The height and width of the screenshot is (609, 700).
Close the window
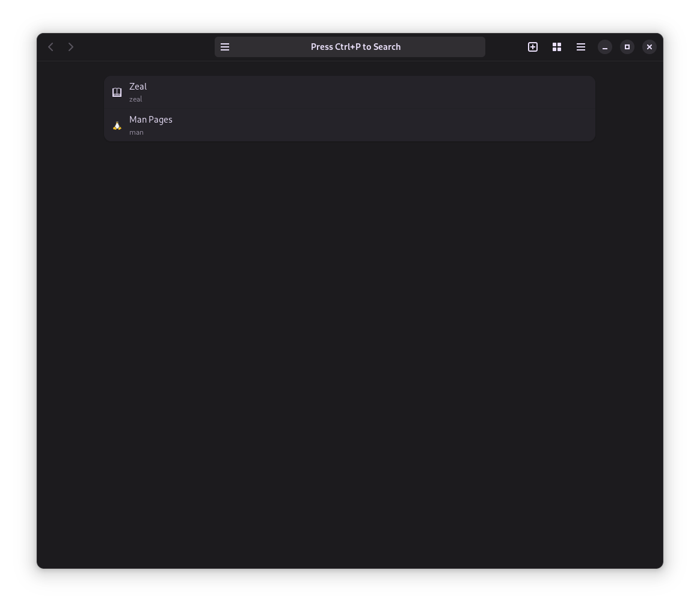coord(649,47)
